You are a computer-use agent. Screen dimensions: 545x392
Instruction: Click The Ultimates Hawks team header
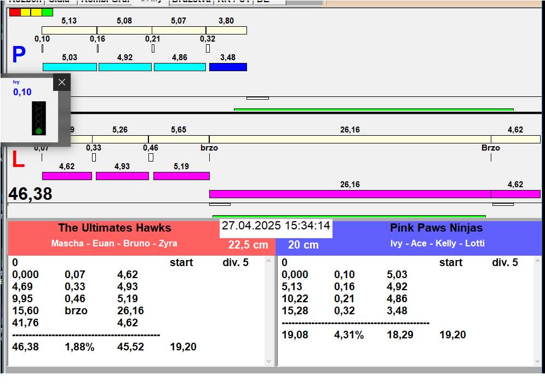click(x=114, y=228)
